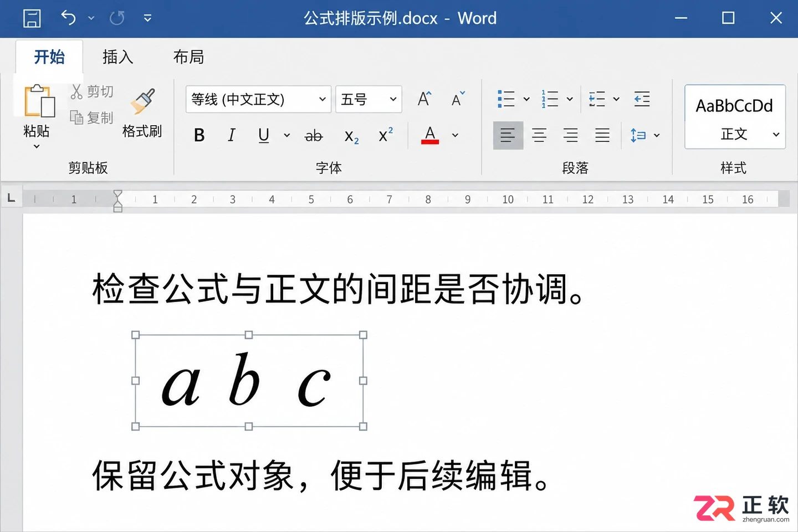798x532 pixels.
Task: Redo the last undone action
Action: pyautogui.click(x=117, y=18)
